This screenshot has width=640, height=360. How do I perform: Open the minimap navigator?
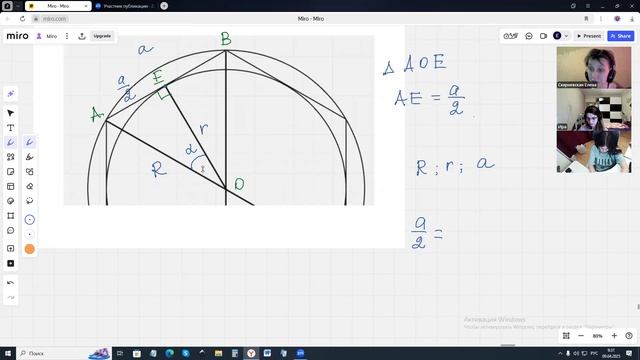point(566,336)
